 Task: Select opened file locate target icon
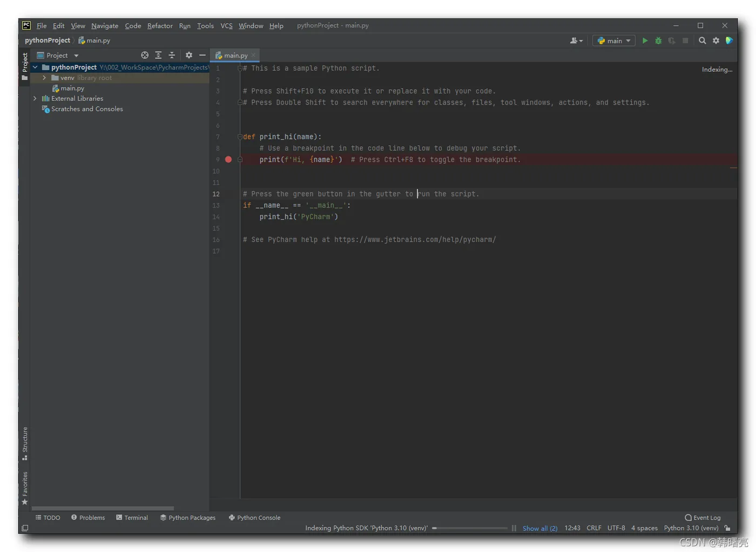145,55
